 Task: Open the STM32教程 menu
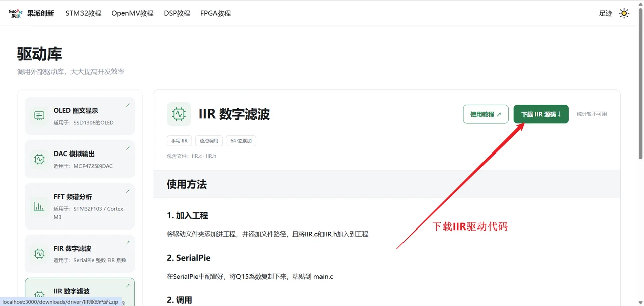(84, 13)
